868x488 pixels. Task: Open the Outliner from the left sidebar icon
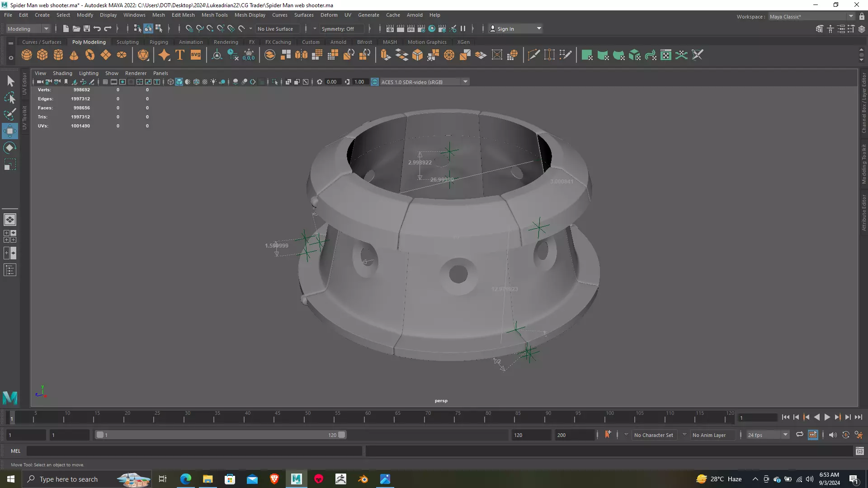[x=10, y=270]
